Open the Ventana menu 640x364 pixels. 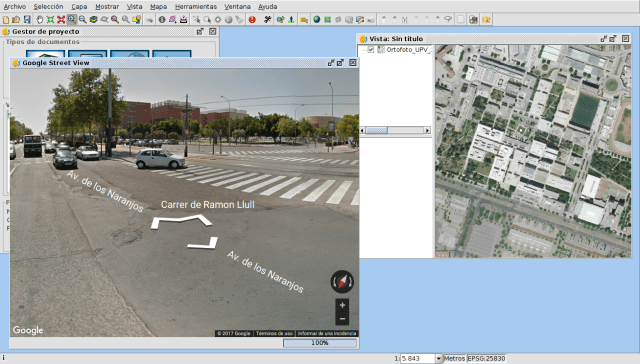(x=237, y=7)
